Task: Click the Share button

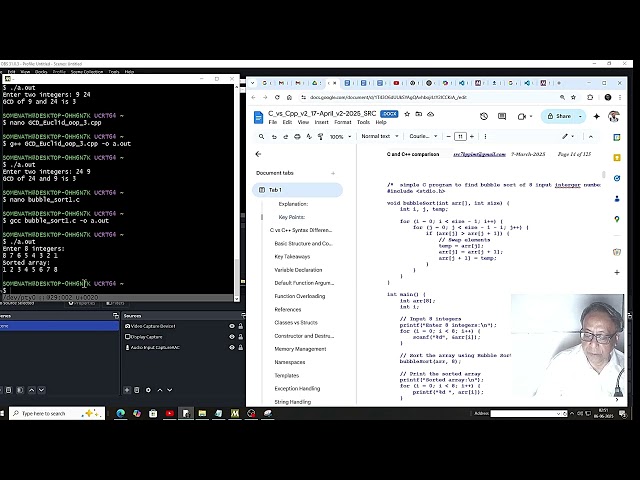Action: pyautogui.click(x=560, y=116)
